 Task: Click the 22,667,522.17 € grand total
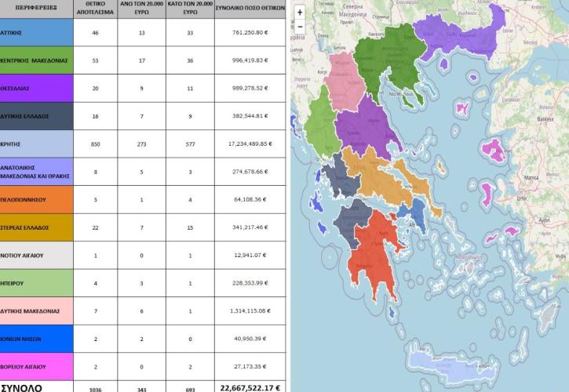pos(250,388)
